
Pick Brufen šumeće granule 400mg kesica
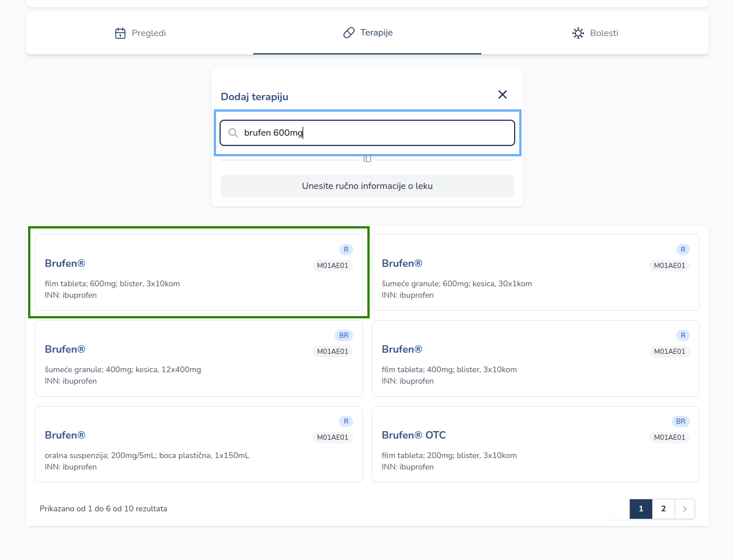click(x=198, y=359)
